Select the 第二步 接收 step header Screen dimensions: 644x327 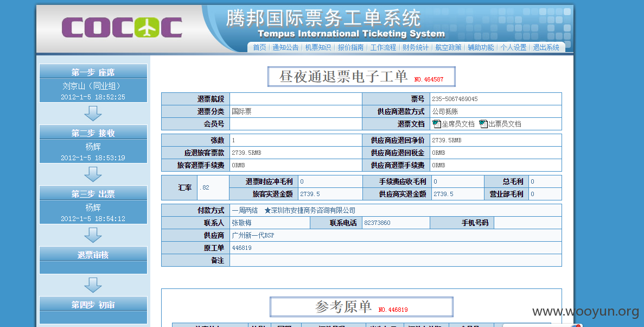point(93,133)
